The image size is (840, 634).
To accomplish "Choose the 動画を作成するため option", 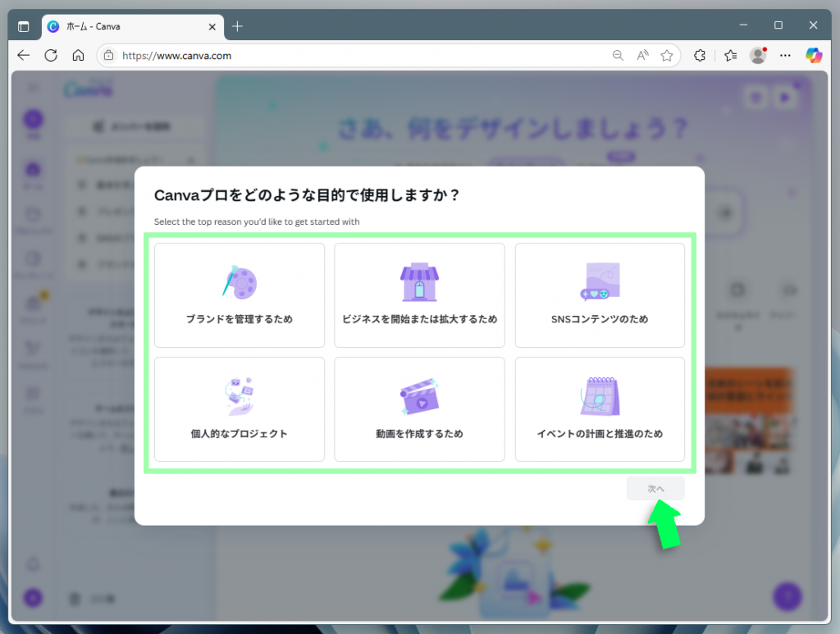I will click(x=419, y=408).
